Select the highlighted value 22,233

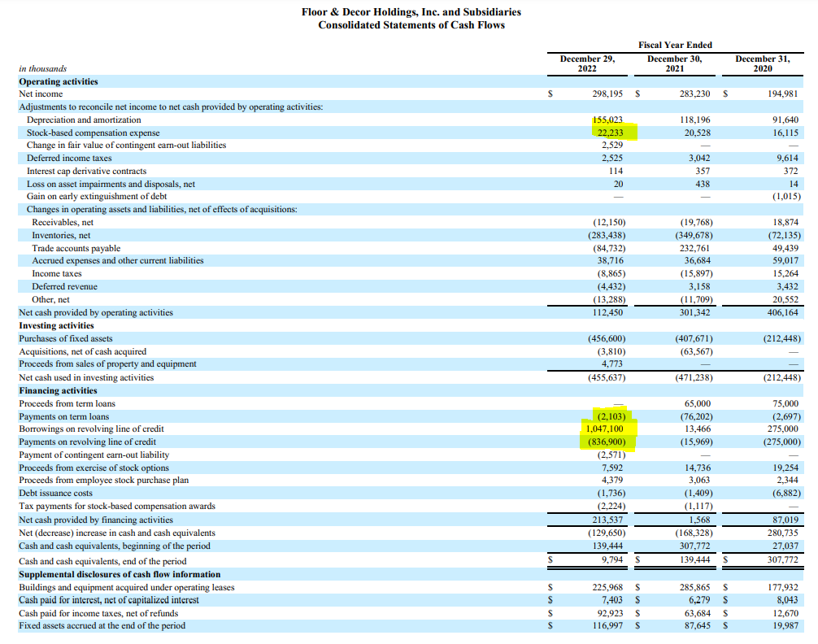point(610,133)
